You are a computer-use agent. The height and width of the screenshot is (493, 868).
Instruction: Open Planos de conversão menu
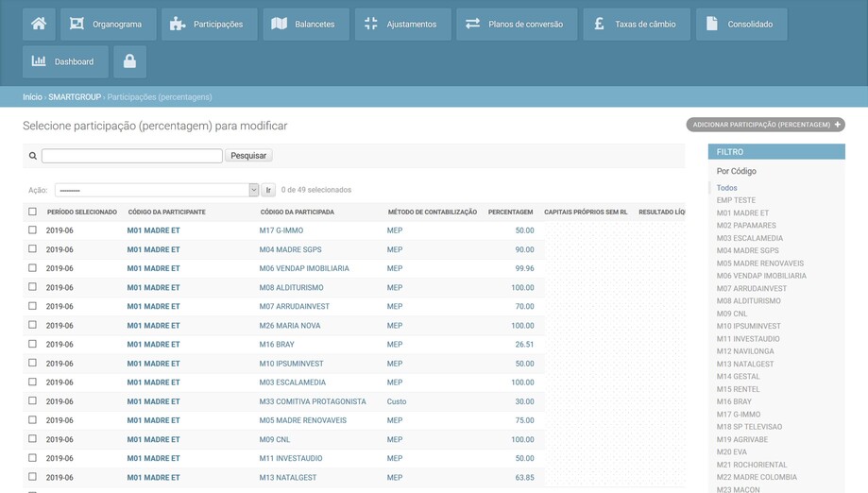click(517, 24)
